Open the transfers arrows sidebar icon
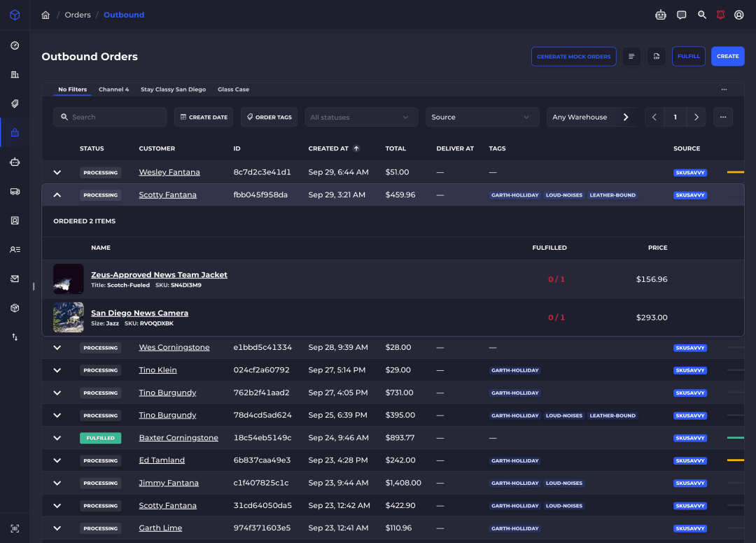The width and height of the screenshot is (756, 543). tap(15, 337)
